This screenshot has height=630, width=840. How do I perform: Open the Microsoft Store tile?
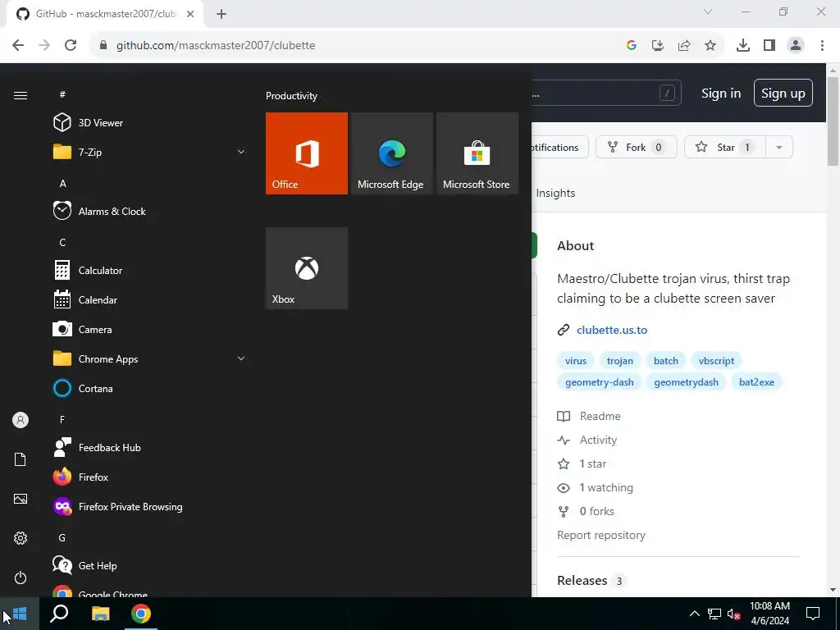click(x=477, y=153)
